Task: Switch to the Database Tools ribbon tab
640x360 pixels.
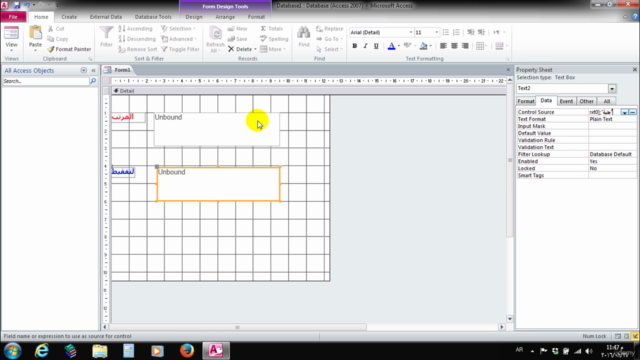Action: [153, 17]
